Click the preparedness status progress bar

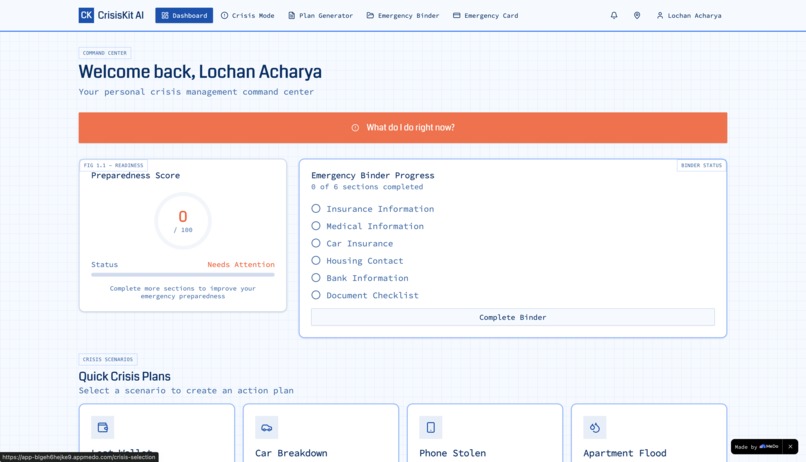pos(183,275)
